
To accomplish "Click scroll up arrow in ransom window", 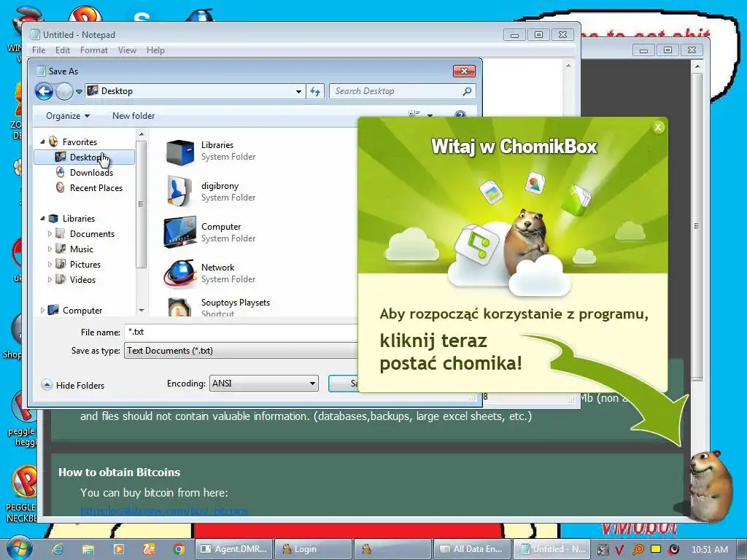I will pyautogui.click(x=697, y=66).
